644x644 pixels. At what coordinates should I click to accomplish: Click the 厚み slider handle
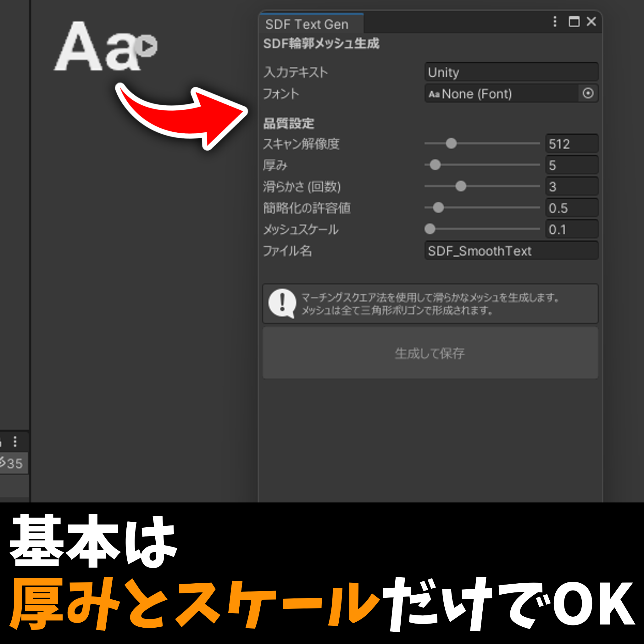pos(435,165)
